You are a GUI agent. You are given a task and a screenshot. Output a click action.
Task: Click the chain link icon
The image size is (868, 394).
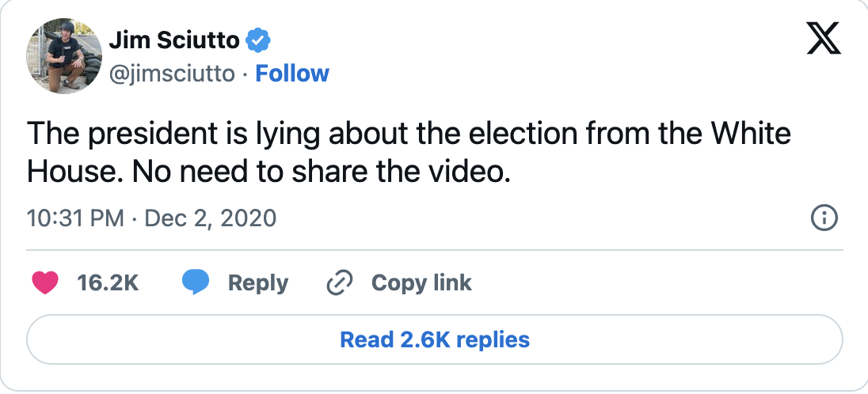click(x=340, y=282)
